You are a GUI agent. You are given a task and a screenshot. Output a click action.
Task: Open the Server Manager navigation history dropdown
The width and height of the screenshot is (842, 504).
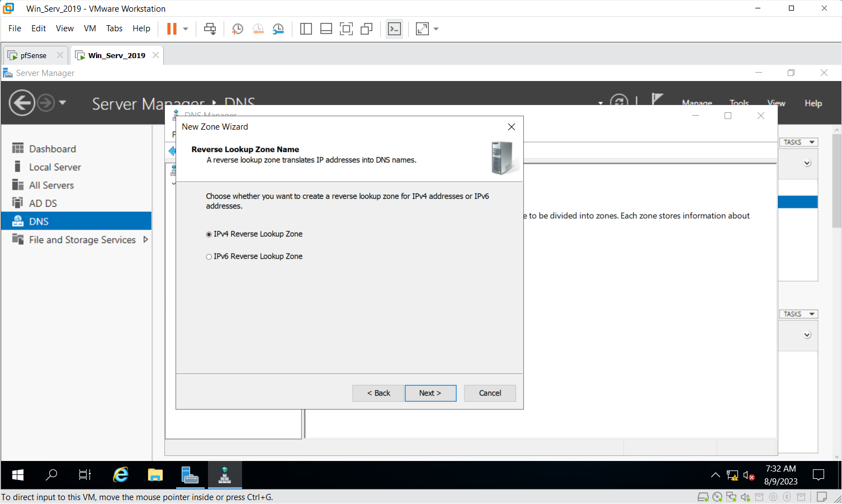tap(63, 103)
